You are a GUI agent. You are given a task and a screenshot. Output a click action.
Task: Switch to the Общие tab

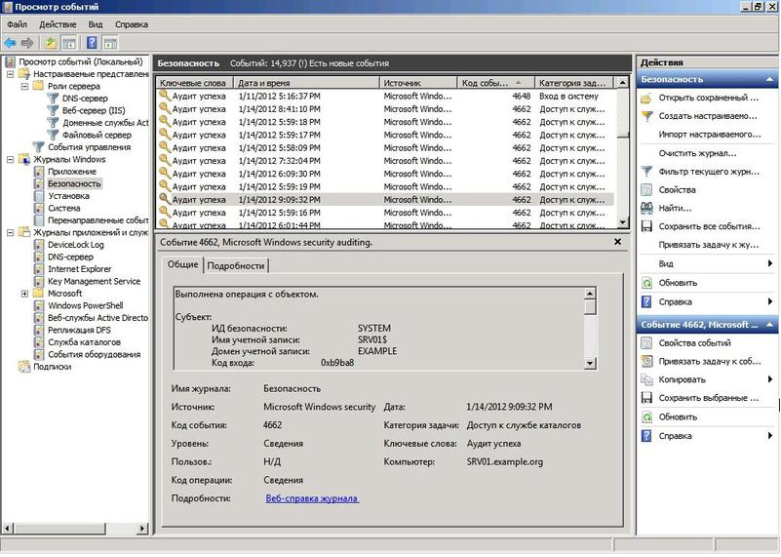tap(183, 265)
